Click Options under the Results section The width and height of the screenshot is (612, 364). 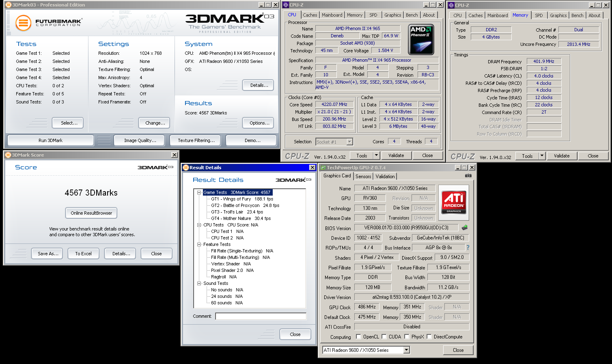click(x=259, y=123)
